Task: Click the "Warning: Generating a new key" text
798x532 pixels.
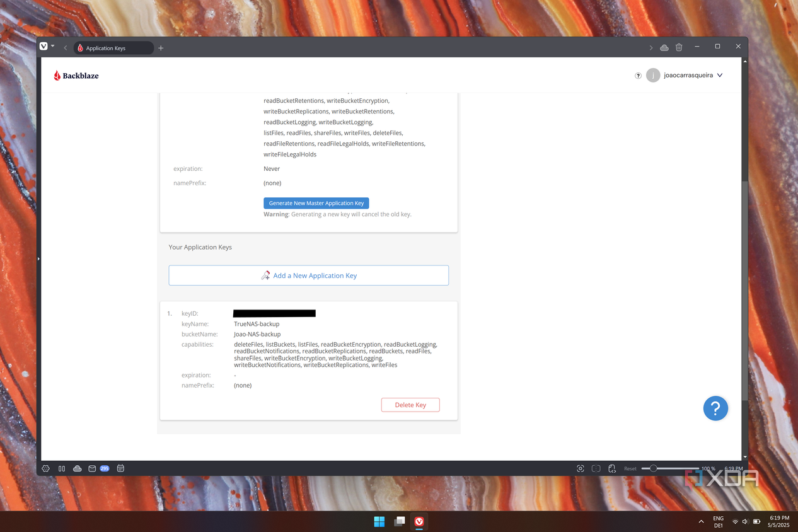Action: point(337,214)
